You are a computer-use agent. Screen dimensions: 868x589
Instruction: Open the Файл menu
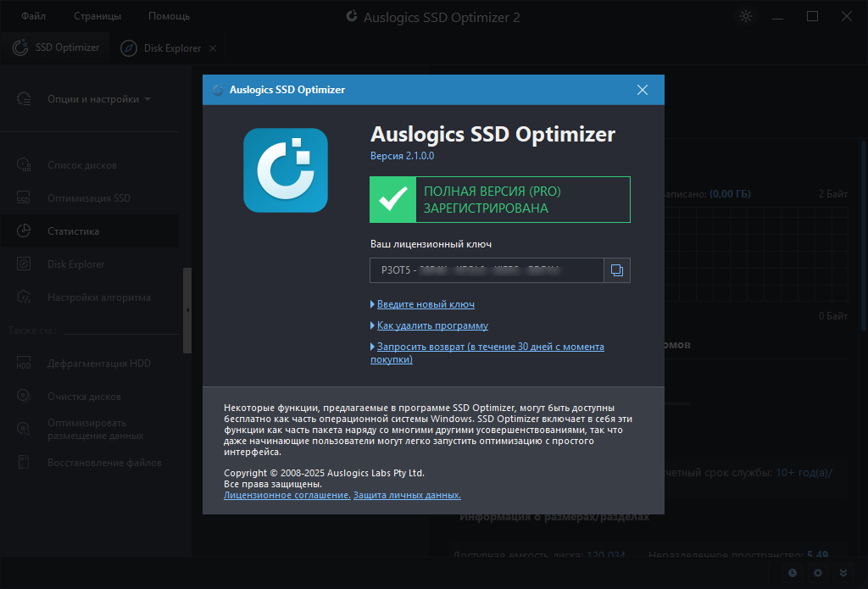pos(33,16)
